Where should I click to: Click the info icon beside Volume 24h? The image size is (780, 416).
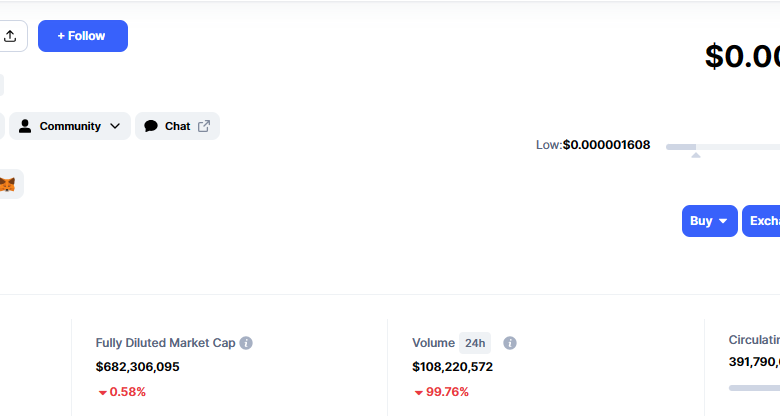[510, 343]
